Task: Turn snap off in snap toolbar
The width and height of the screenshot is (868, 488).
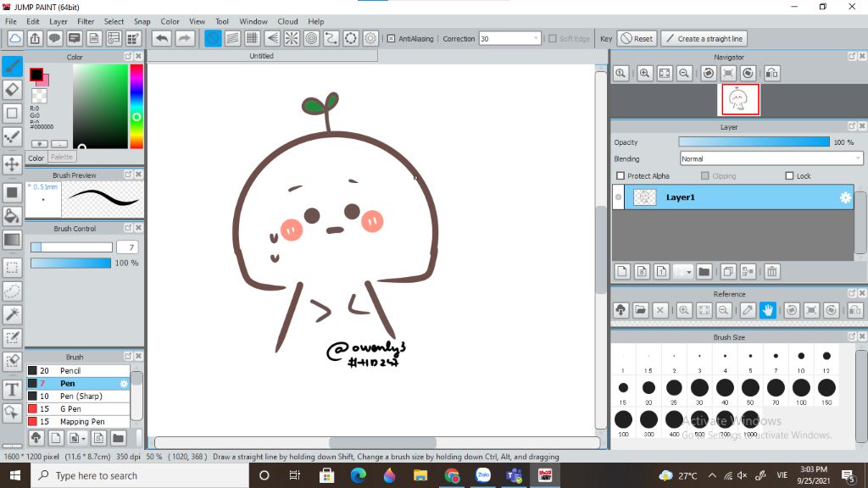Action: pyautogui.click(x=213, y=39)
